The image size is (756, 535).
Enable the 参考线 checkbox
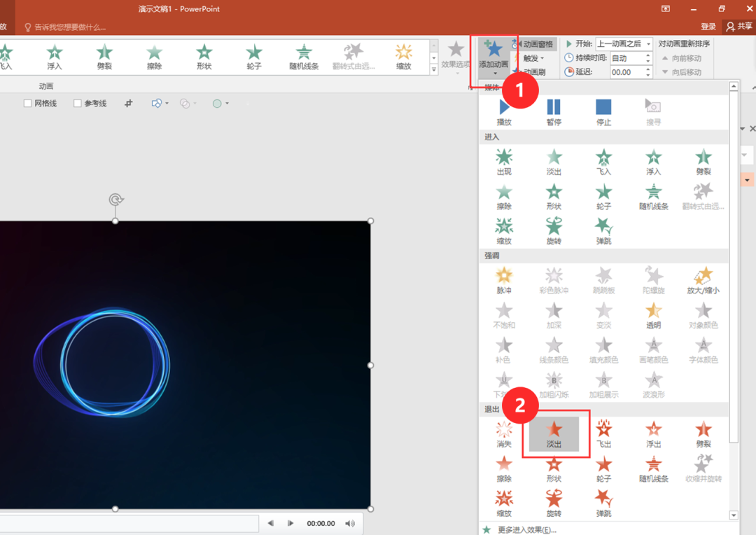(77, 103)
